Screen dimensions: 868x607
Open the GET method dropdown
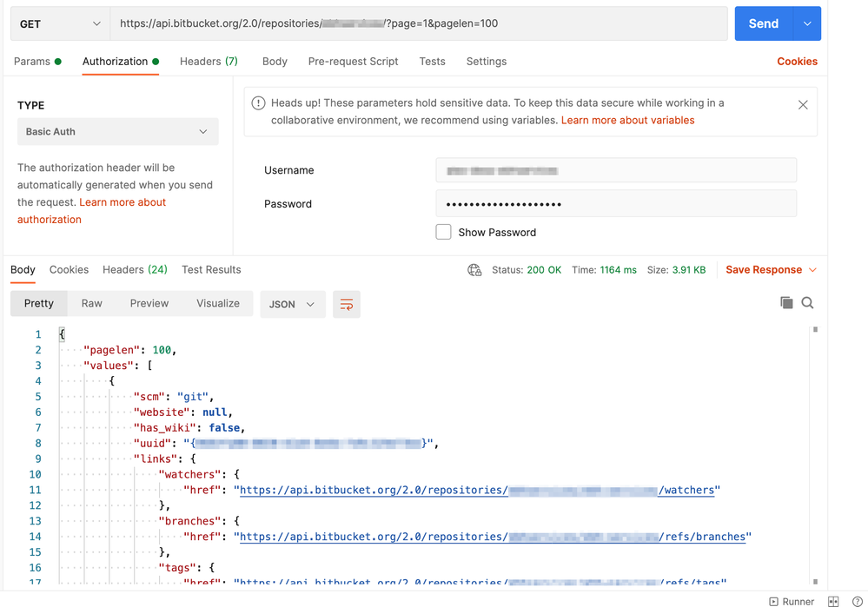click(60, 23)
